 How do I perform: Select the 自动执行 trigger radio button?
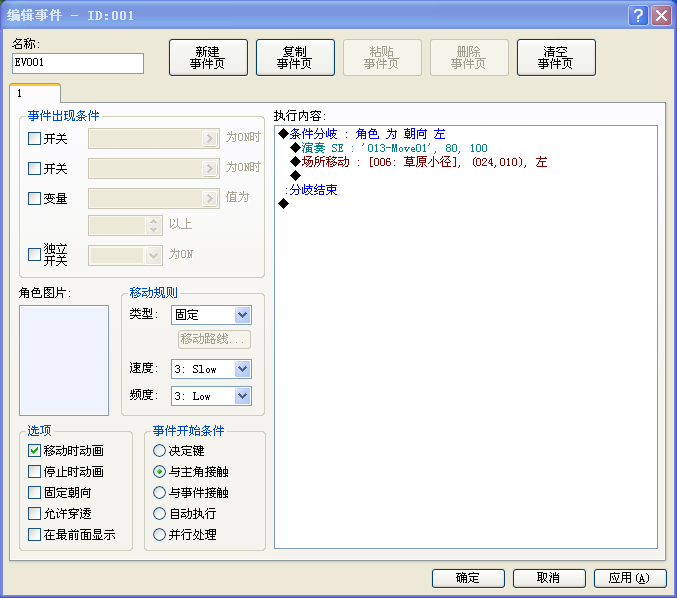(159, 514)
